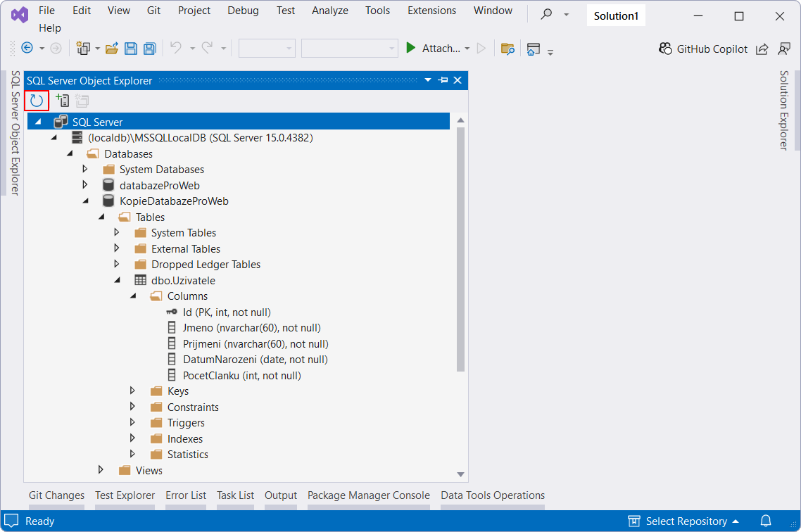
Task: Open the Git menu
Action: (153, 11)
